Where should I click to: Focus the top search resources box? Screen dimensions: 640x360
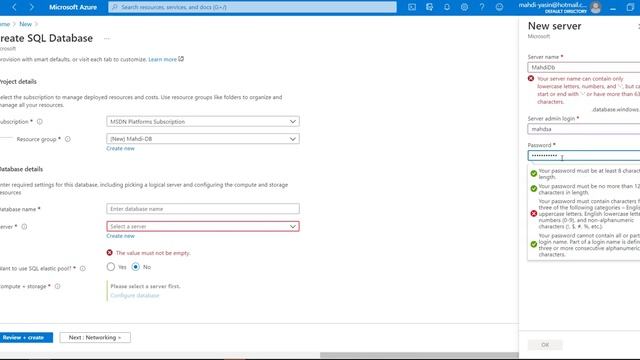pos(252,7)
